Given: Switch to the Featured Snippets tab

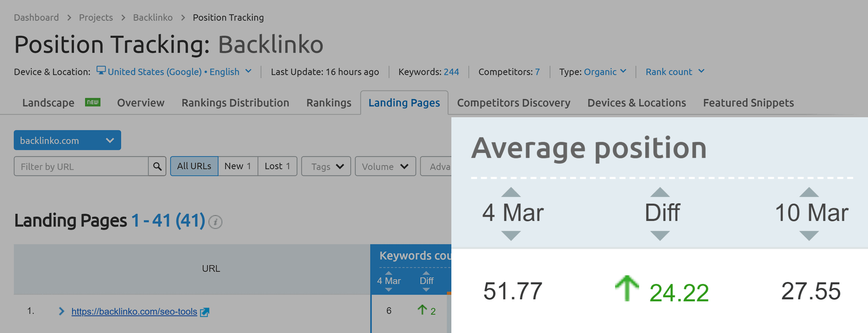Looking at the screenshot, I should [x=749, y=103].
